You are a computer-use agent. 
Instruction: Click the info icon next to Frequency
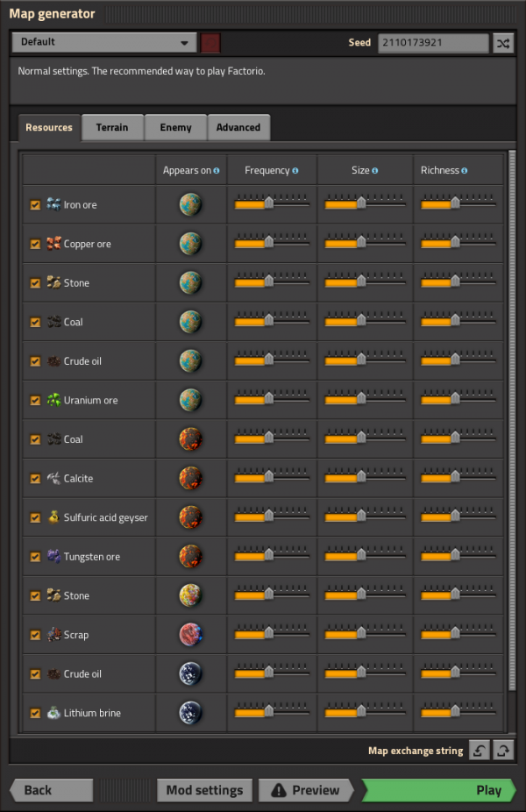[295, 171]
